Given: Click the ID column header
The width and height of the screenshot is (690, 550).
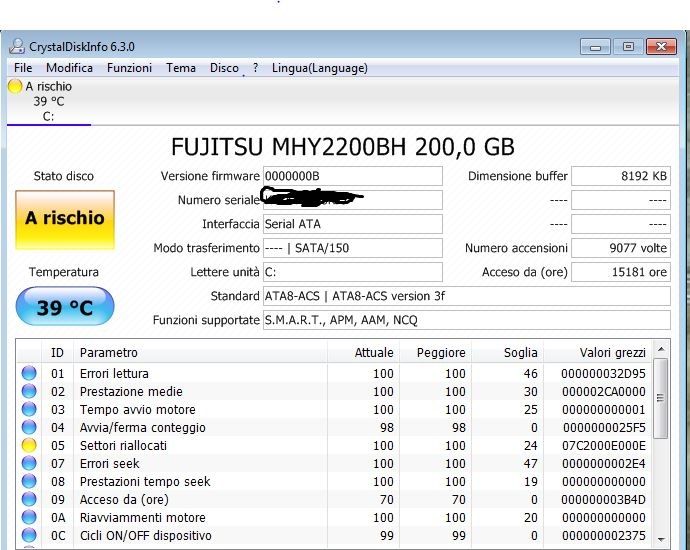Looking at the screenshot, I should click(57, 352).
